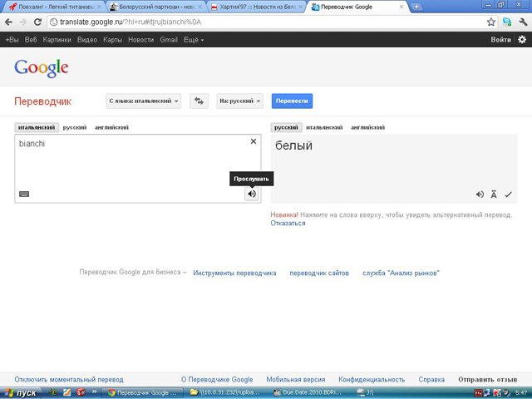Viewport: 532px width, 399px height.
Task: Click the blue 'Перевести' button
Action: [292, 101]
